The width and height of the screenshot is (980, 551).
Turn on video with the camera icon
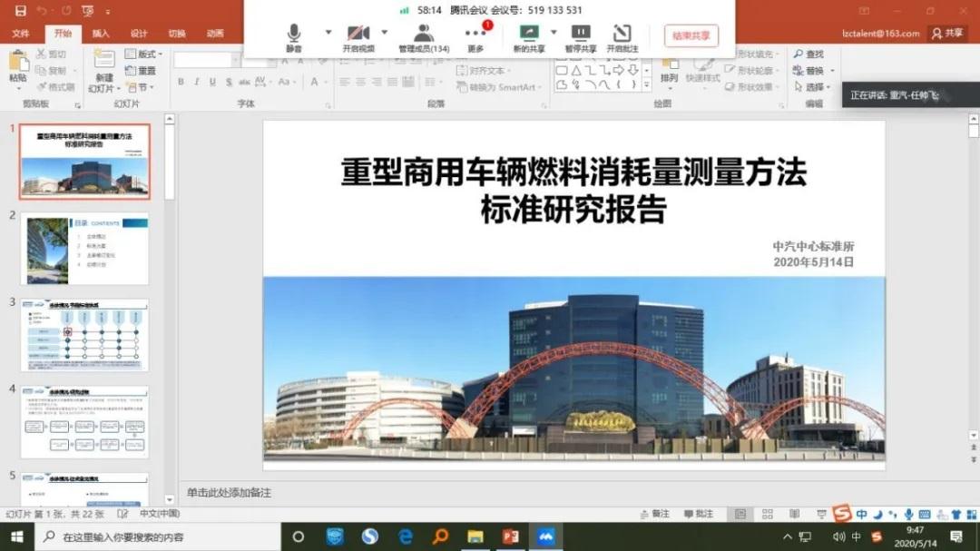coord(358,36)
